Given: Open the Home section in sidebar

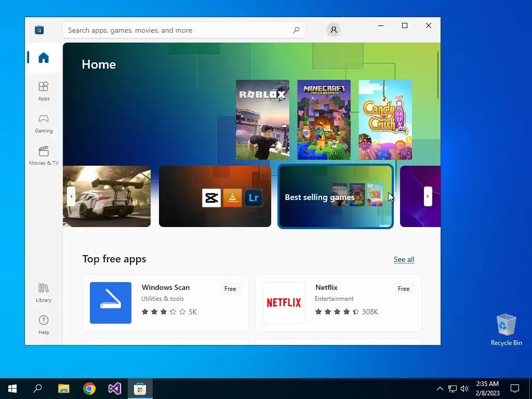Looking at the screenshot, I should (44, 58).
